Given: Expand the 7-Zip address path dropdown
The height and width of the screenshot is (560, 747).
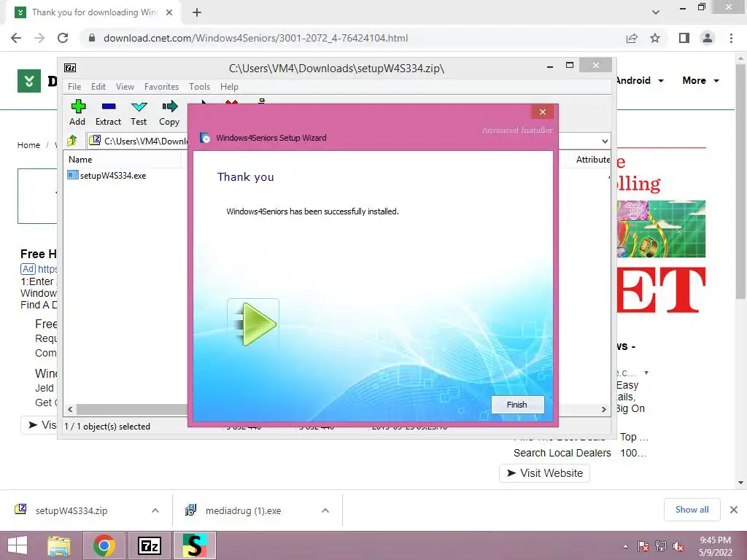Looking at the screenshot, I should pos(605,141).
